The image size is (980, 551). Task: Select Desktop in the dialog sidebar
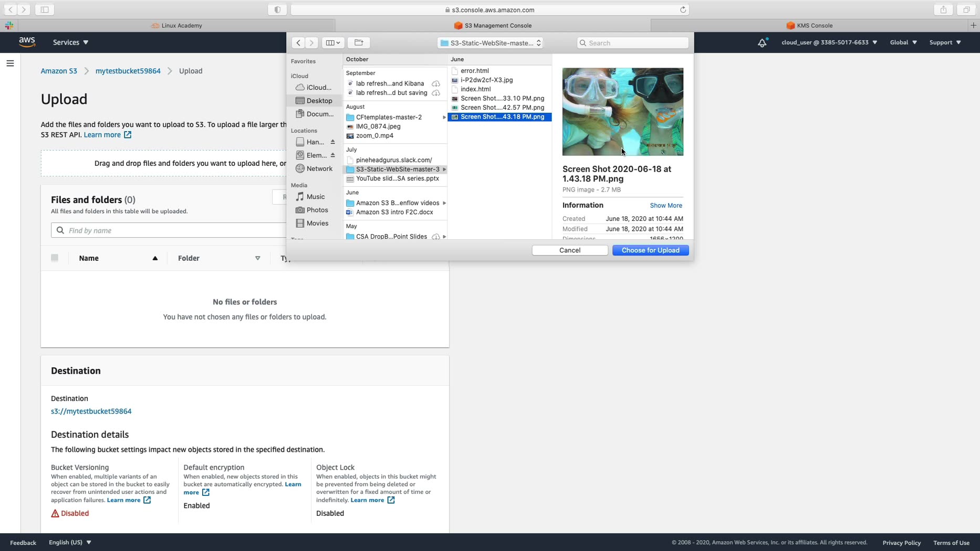pos(314,101)
